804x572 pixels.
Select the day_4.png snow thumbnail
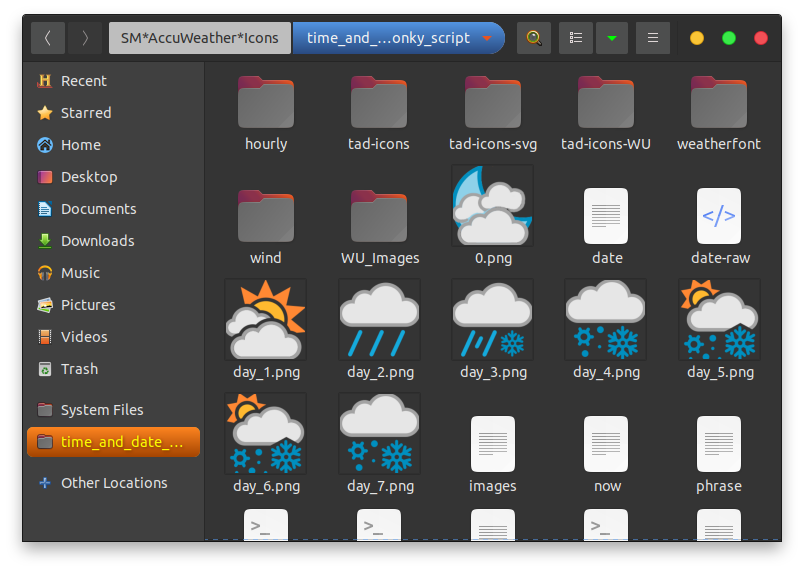click(x=606, y=319)
